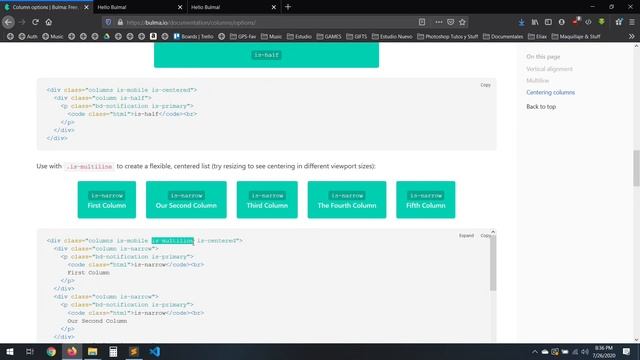The width and height of the screenshot is (640, 360).
Task: Close the Column options tab
Action: 86,7
